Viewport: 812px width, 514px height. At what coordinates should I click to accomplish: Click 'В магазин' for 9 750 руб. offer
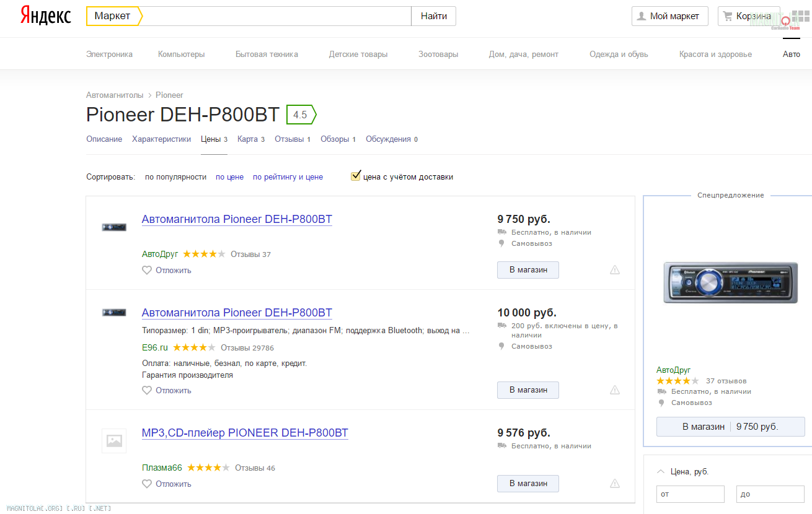click(528, 270)
